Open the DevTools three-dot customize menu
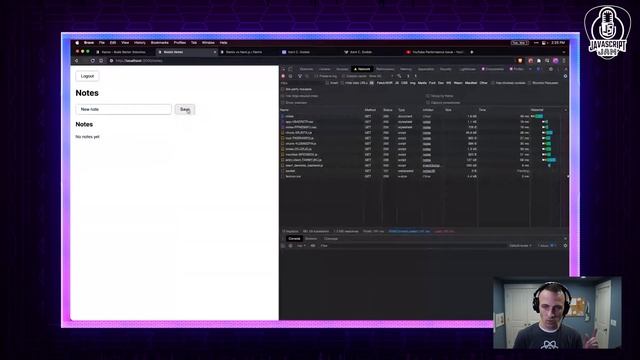Screen dimensions: 640x360 558,69
